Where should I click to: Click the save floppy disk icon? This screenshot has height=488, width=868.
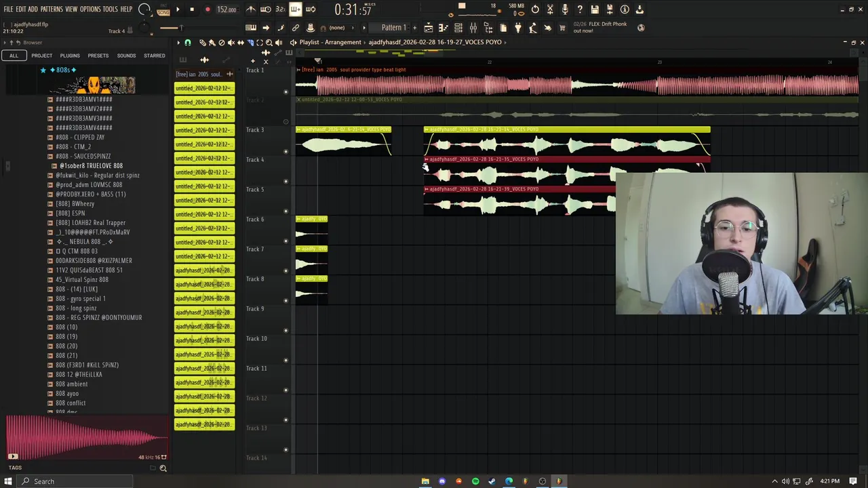point(595,9)
